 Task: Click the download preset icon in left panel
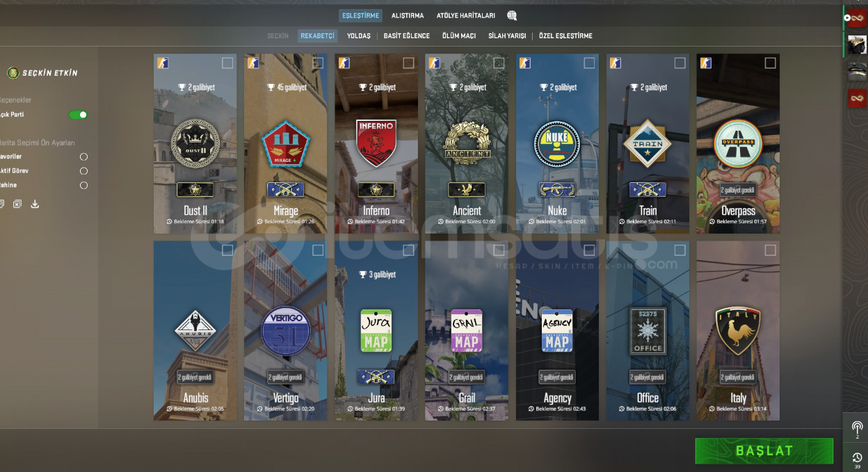click(35, 204)
